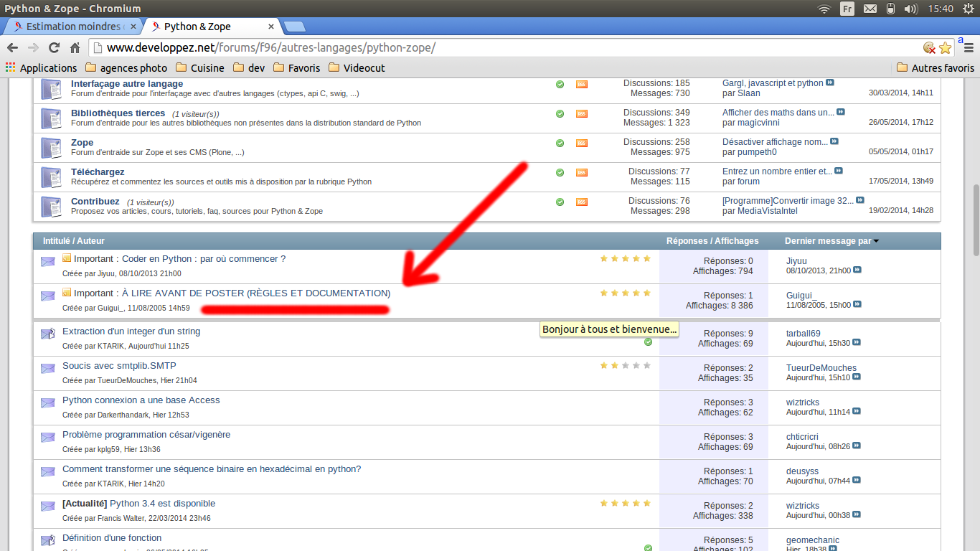The width and height of the screenshot is (980, 551).
Task: Click RSS icon of Contribuez forum
Action: click(582, 202)
